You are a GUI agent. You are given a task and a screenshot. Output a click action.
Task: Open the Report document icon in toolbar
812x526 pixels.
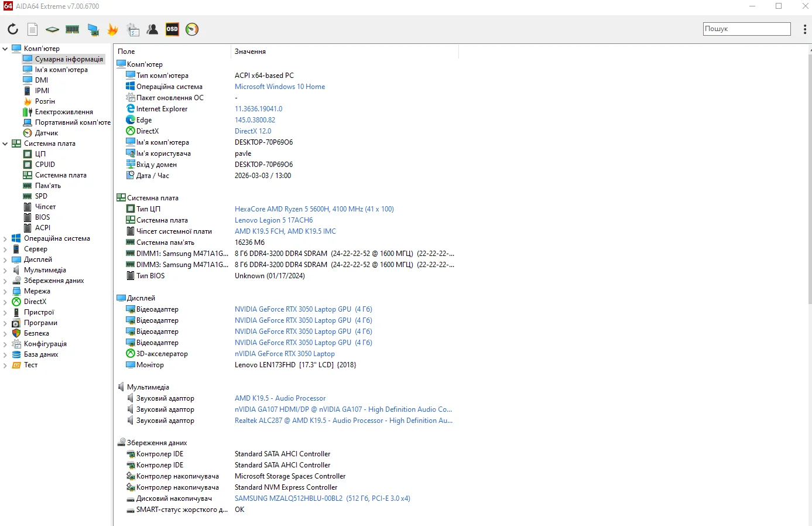coord(33,29)
